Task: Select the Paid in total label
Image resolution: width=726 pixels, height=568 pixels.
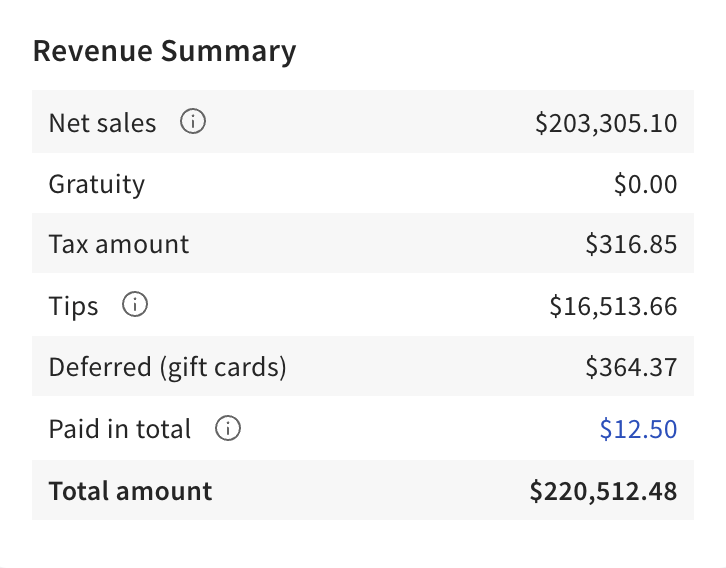Action: (x=120, y=429)
